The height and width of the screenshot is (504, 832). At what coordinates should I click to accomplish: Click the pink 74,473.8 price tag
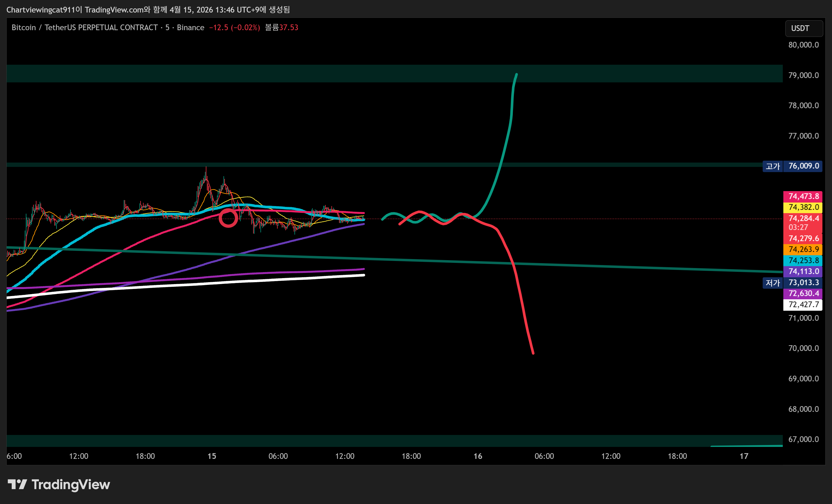[x=803, y=196]
